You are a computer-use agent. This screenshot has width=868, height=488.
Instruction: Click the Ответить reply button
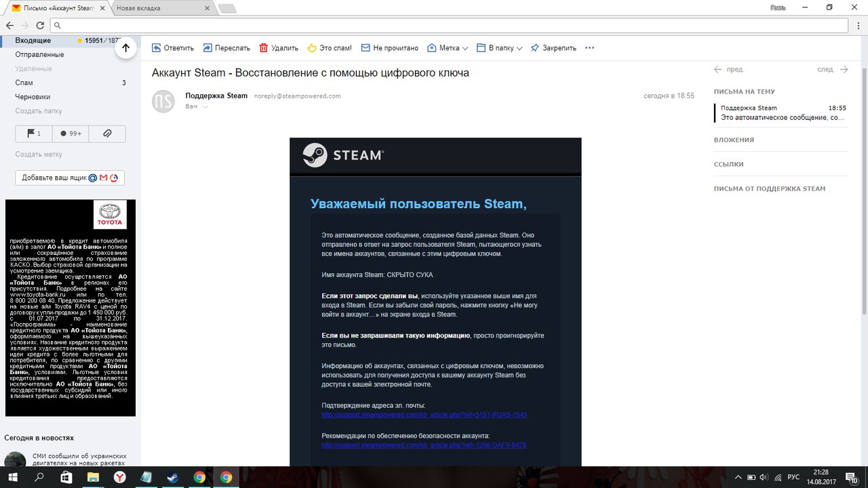[x=173, y=48]
